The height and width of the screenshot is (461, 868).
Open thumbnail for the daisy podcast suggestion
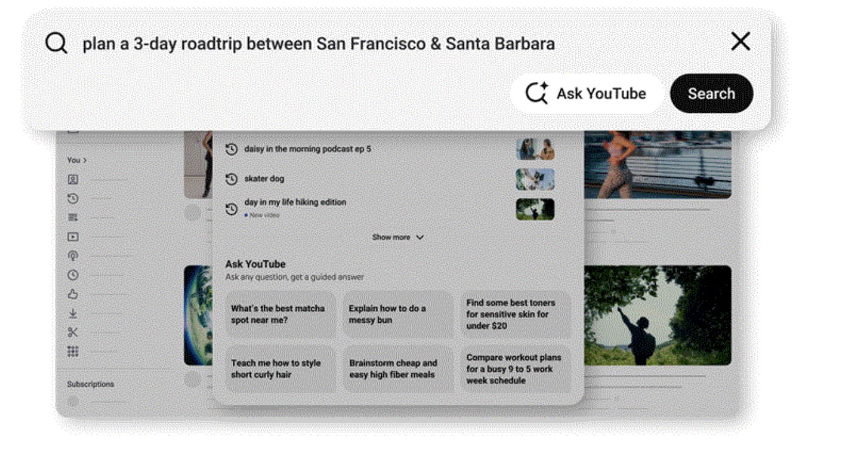click(x=536, y=149)
